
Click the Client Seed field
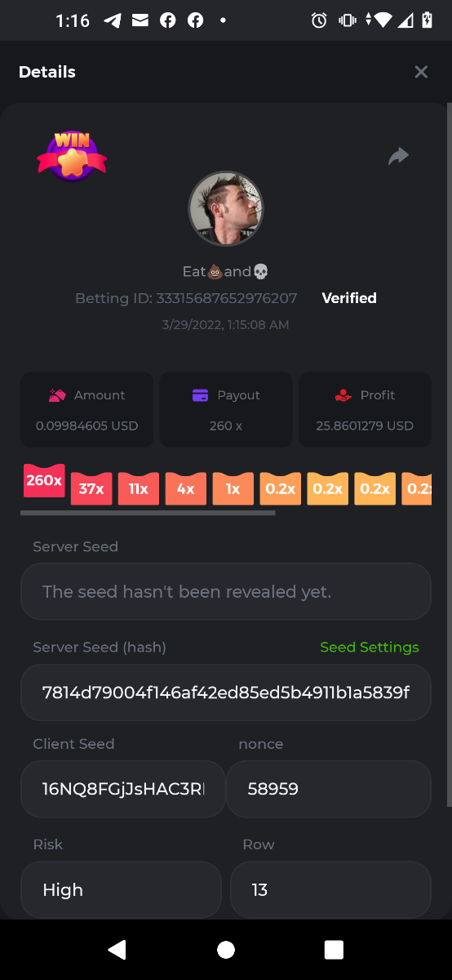122,789
